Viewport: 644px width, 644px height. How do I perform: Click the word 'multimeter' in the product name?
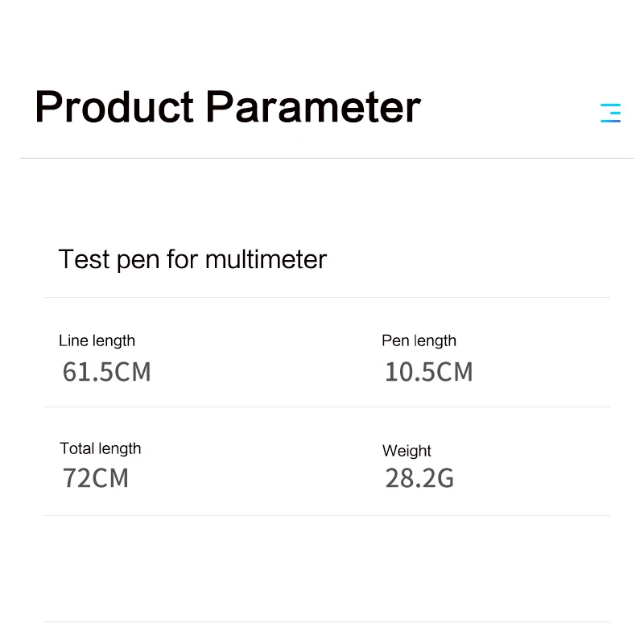(x=266, y=260)
